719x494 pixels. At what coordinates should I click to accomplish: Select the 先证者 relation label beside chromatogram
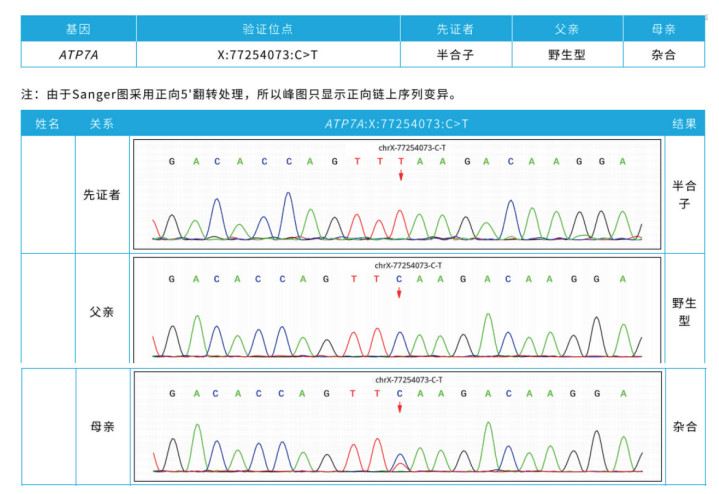tap(102, 194)
